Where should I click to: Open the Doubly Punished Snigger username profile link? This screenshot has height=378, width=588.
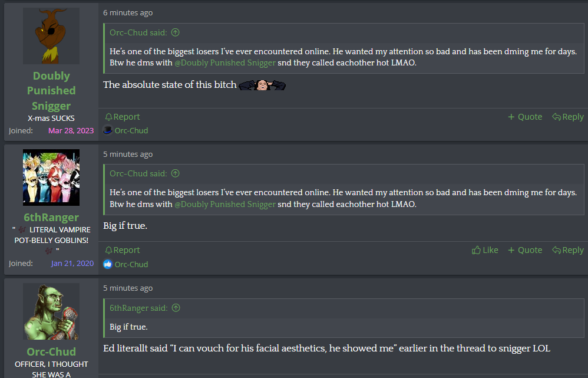pyautogui.click(x=51, y=91)
